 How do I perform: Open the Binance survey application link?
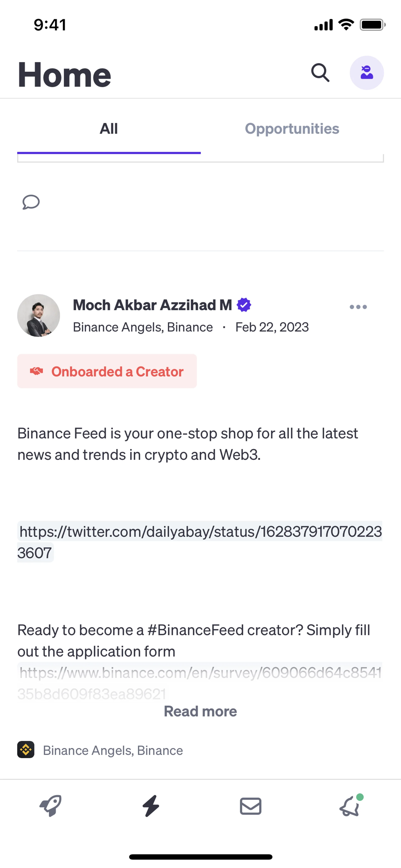pyautogui.click(x=200, y=673)
